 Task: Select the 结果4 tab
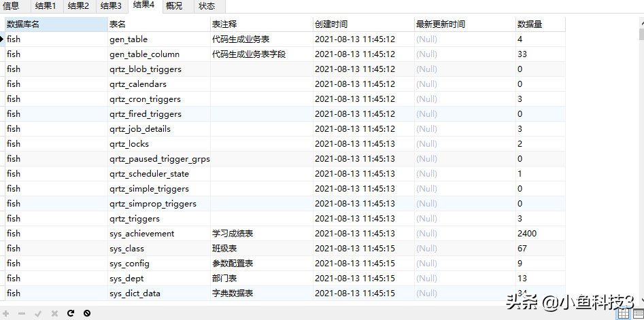tap(145, 5)
